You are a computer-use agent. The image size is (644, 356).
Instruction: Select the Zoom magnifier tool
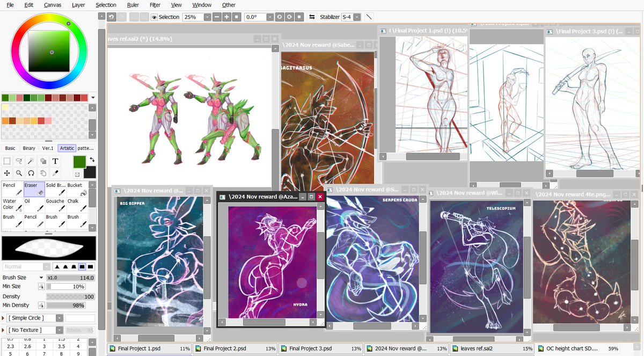pos(19,173)
